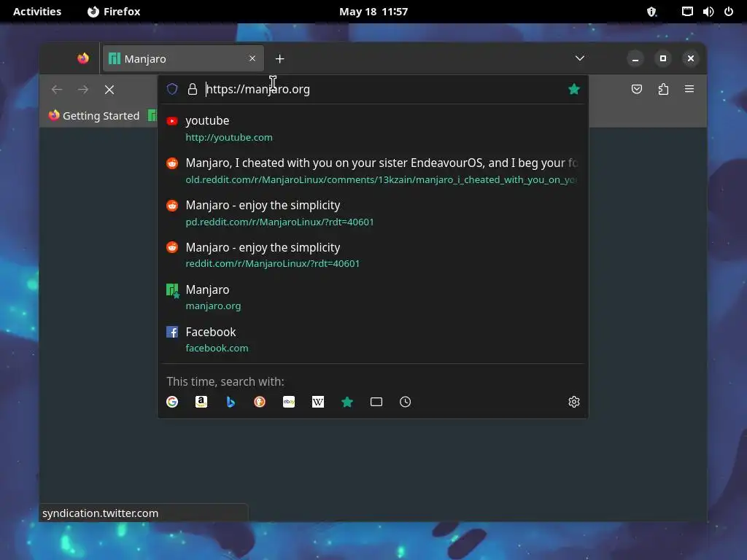Search this time with Google
Screen dimensions: 747x560
(172, 402)
